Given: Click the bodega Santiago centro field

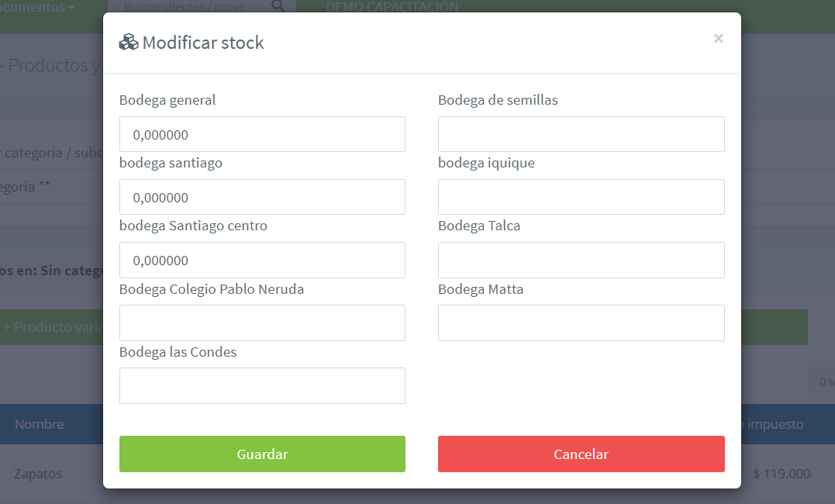Looking at the screenshot, I should pos(262,260).
